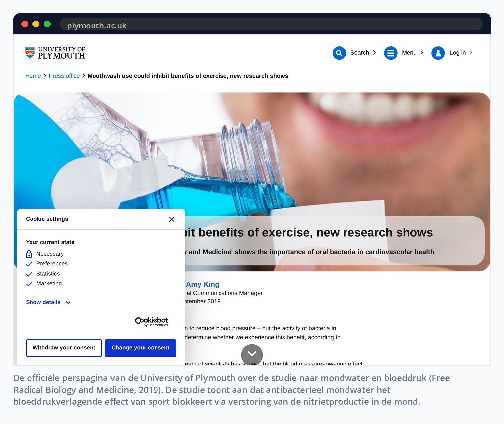504x424 pixels.
Task: Click the subheading about oral bacteria in cardiovascular health
Action: point(310,252)
